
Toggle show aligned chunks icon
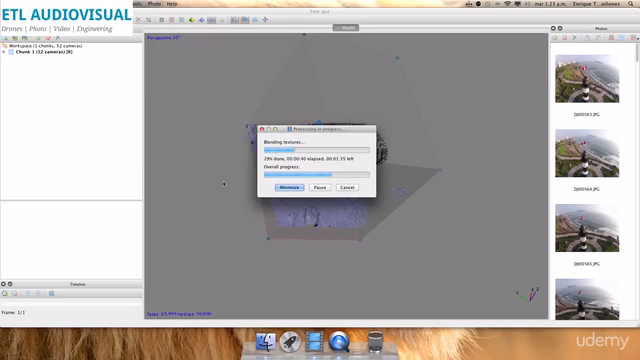click(255, 20)
